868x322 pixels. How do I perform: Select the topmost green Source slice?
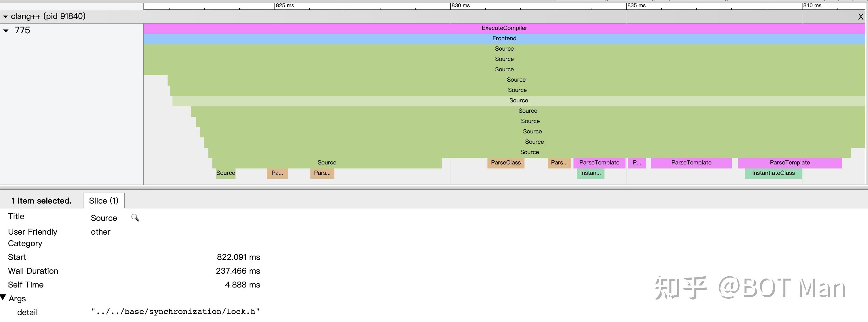(504, 49)
